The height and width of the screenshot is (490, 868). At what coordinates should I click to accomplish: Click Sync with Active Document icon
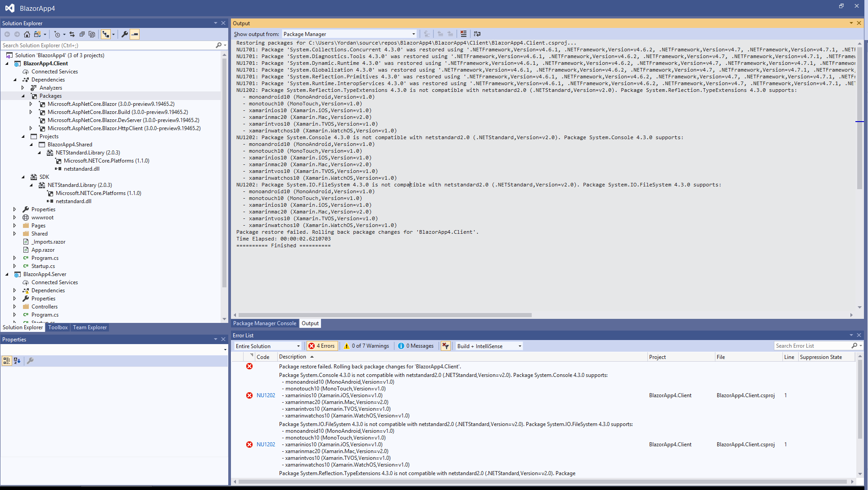72,34
